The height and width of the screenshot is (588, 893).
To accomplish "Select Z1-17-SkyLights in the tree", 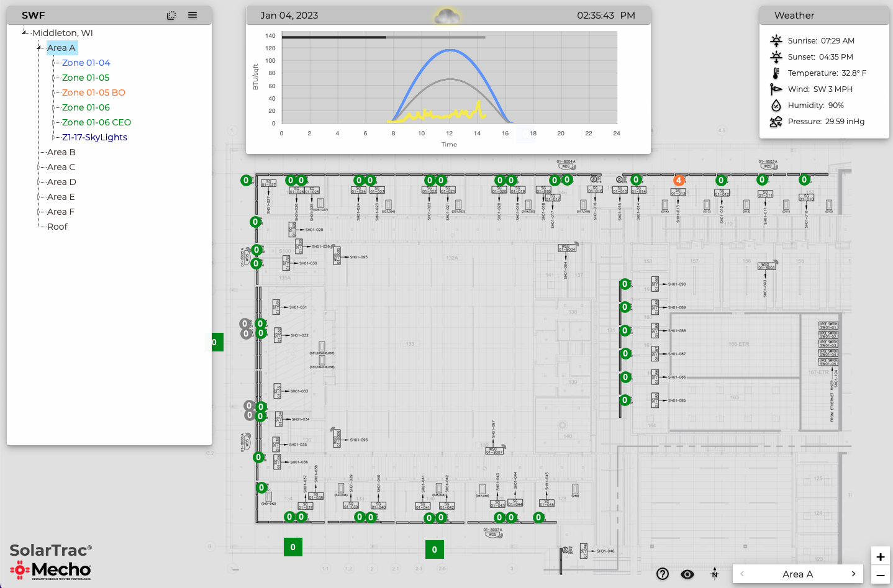I will 94,137.
